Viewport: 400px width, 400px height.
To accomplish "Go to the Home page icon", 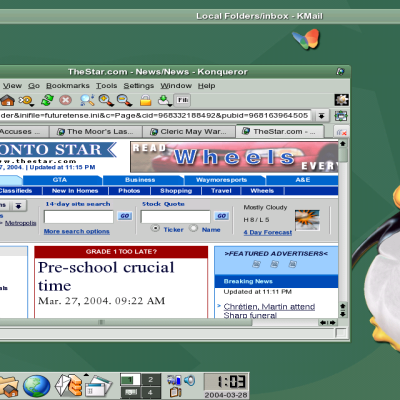I will pos(7,100).
